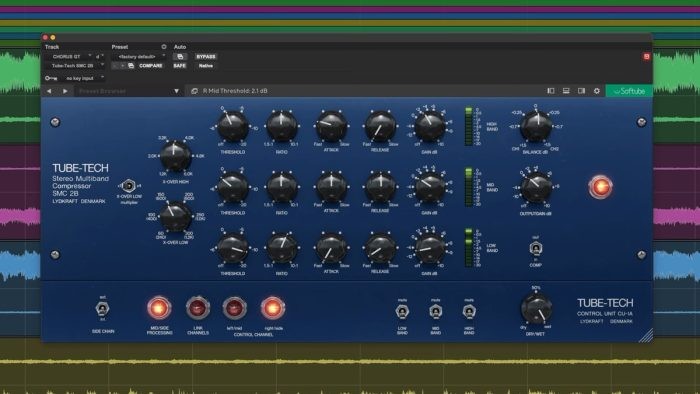This screenshot has height=394, width=700.
Task: Click the High band Threshold knob
Action: pyautogui.click(x=233, y=127)
